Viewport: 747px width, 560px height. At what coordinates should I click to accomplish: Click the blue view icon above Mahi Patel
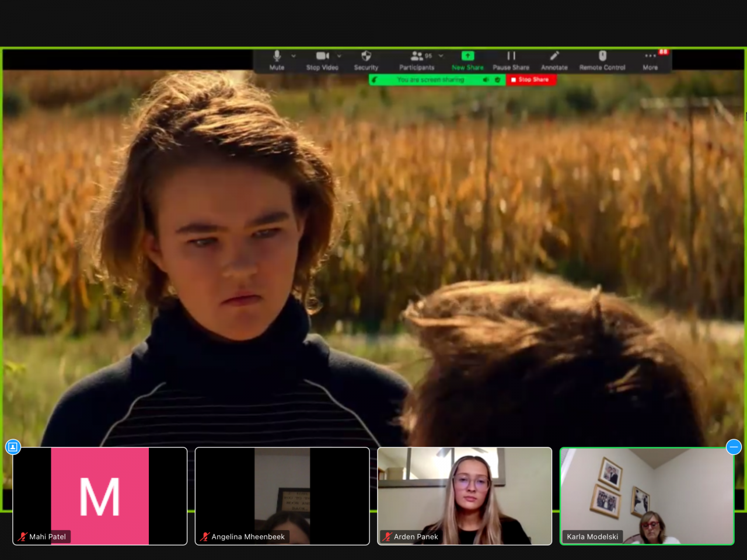[x=13, y=447]
